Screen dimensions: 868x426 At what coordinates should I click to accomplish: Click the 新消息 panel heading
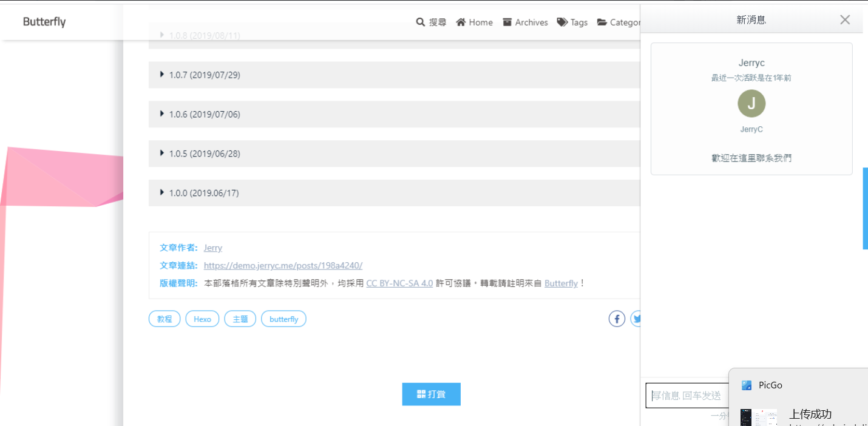(x=751, y=19)
